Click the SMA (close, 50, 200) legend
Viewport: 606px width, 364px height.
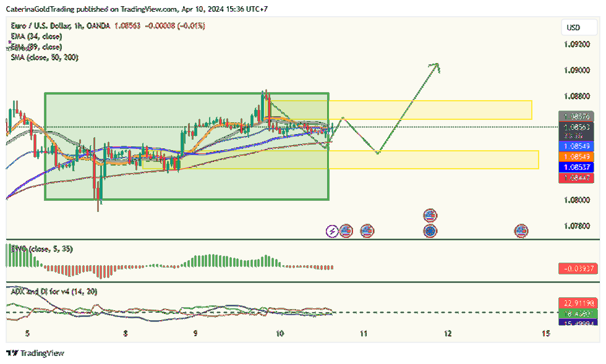(45, 57)
